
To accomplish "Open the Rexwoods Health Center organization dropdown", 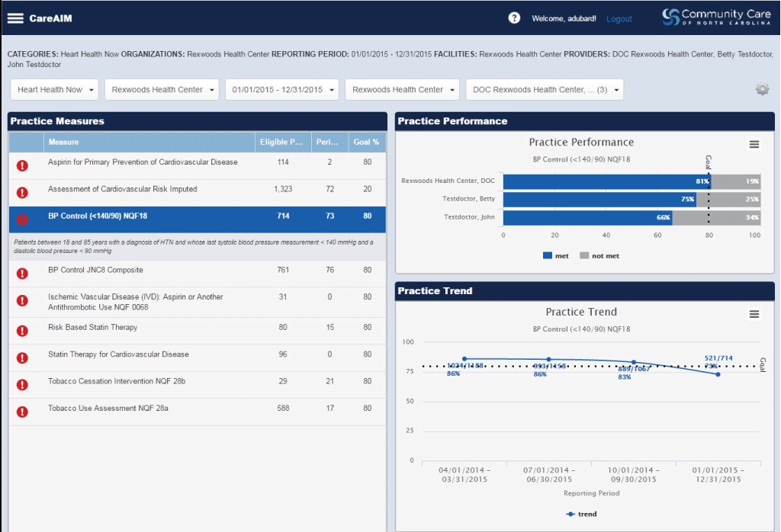I will (x=162, y=90).
